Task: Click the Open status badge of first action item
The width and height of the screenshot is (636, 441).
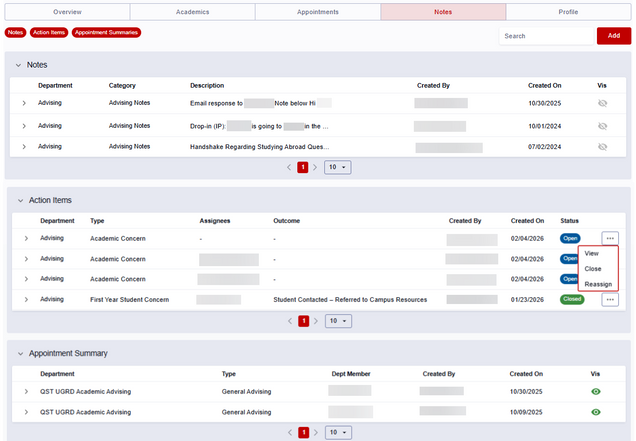Action: 570,239
